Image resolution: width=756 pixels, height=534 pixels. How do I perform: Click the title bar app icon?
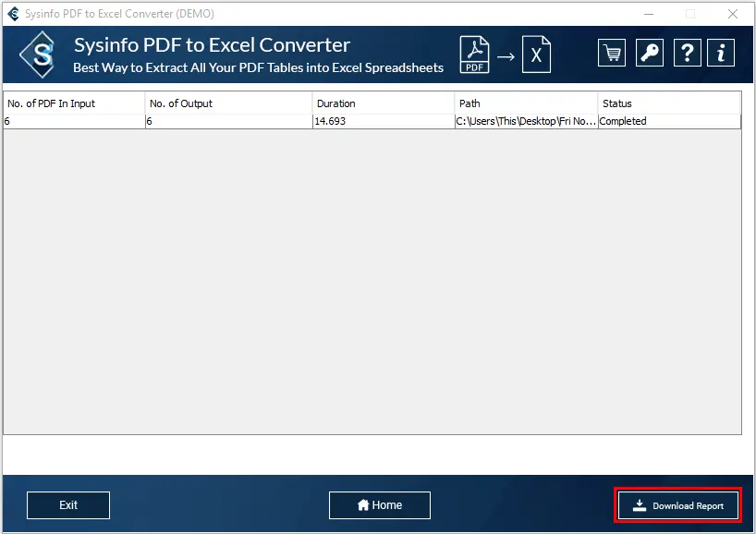tap(14, 14)
